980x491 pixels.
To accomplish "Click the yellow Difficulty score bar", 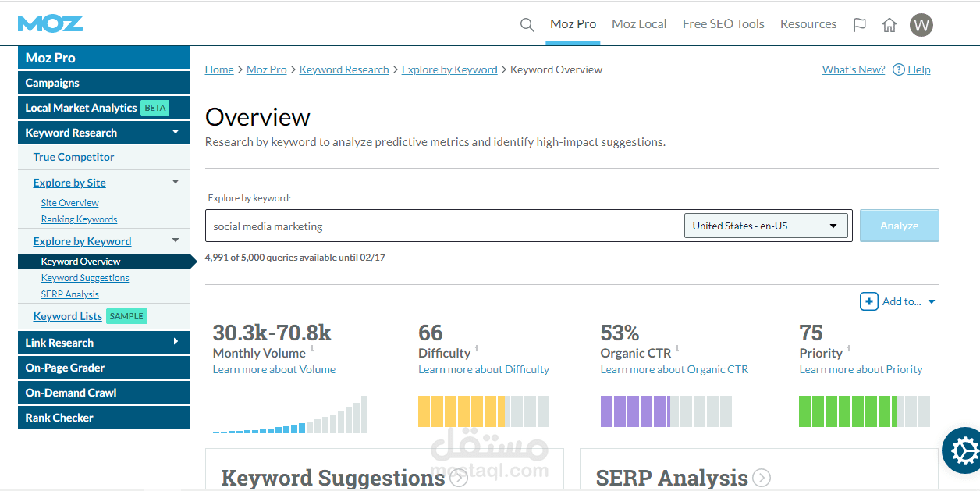I will coord(484,411).
